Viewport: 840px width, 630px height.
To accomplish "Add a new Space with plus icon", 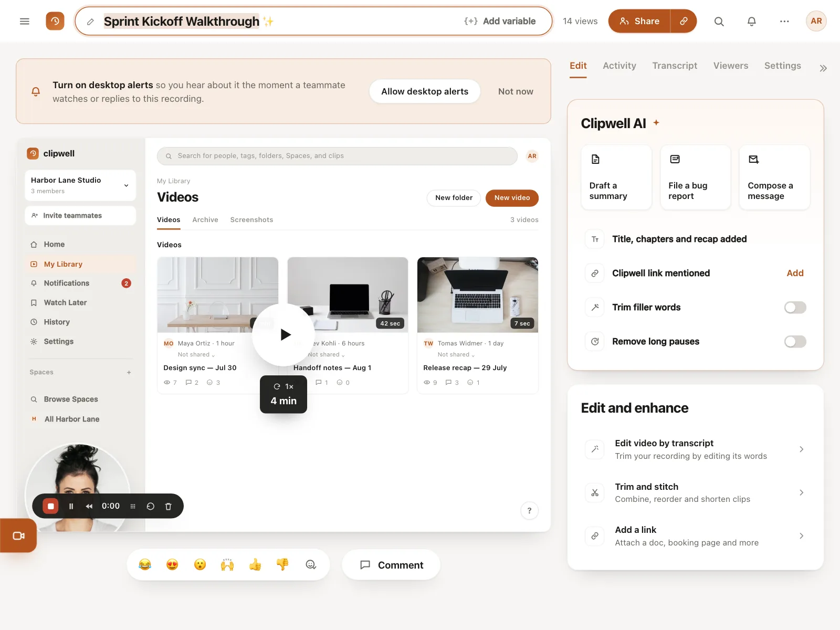I will click(129, 372).
